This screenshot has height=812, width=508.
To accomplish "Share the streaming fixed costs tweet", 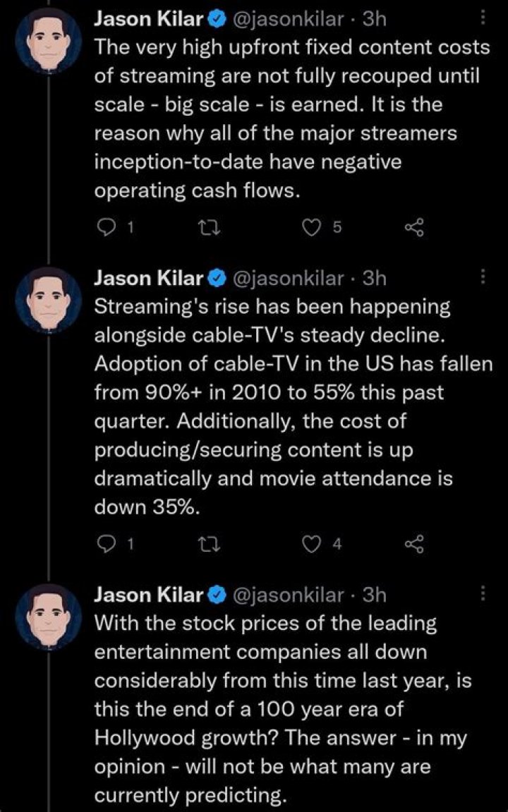I will [414, 226].
